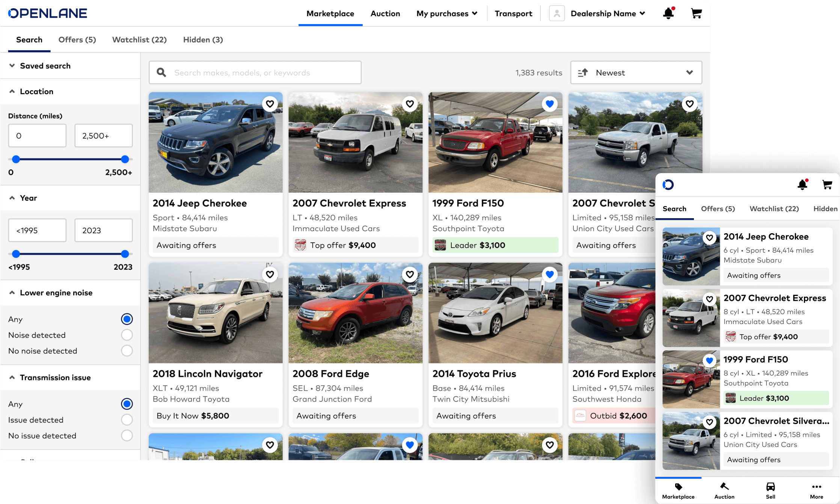
Task: Click the notification bell in top header
Action: (668, 14)
